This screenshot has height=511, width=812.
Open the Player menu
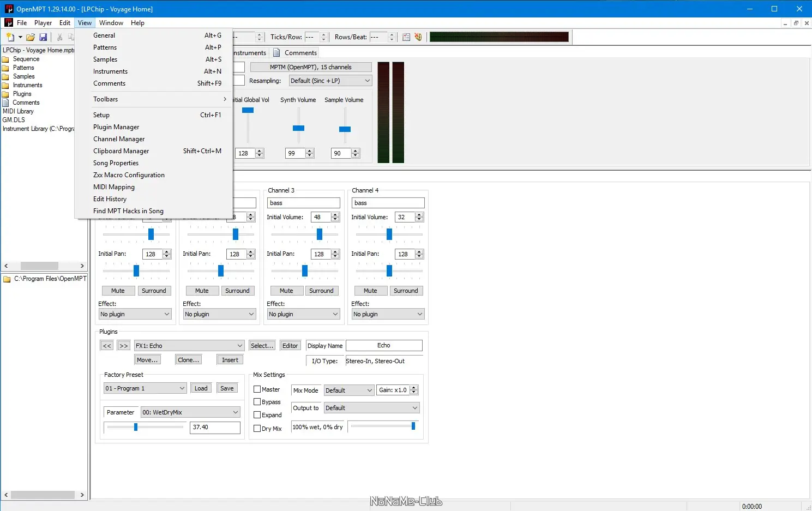tap(43, 23)
